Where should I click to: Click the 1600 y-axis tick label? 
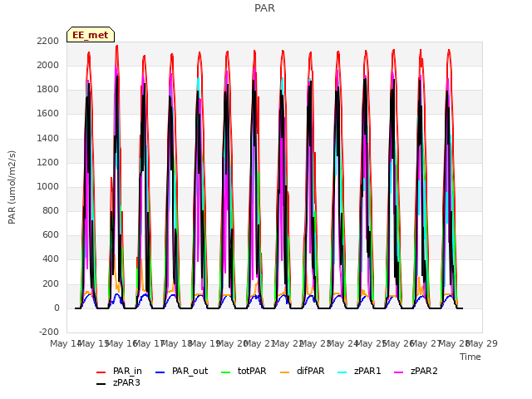click(x=48, y=114)
